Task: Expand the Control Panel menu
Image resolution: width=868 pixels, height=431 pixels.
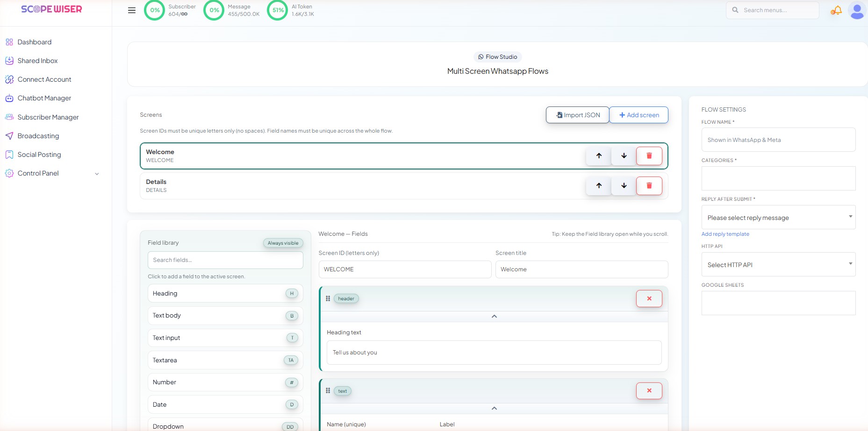Action: click(x=52, y=173)
